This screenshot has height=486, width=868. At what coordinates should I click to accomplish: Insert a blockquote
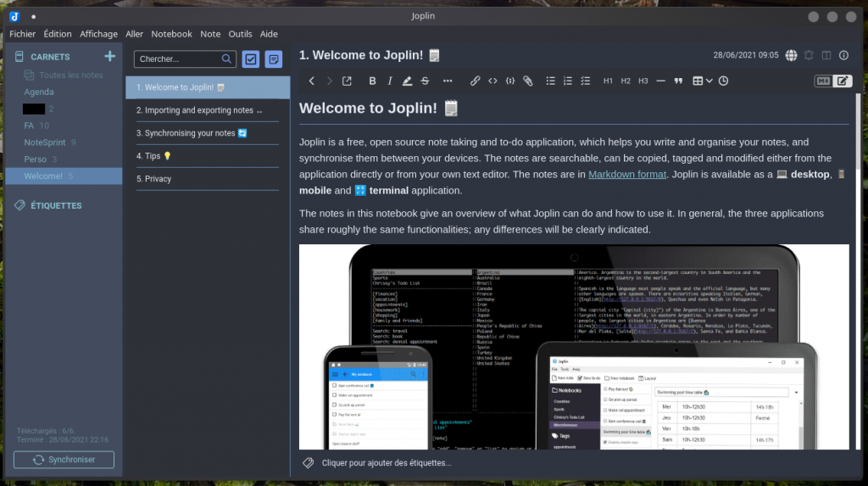coord(678,81)
